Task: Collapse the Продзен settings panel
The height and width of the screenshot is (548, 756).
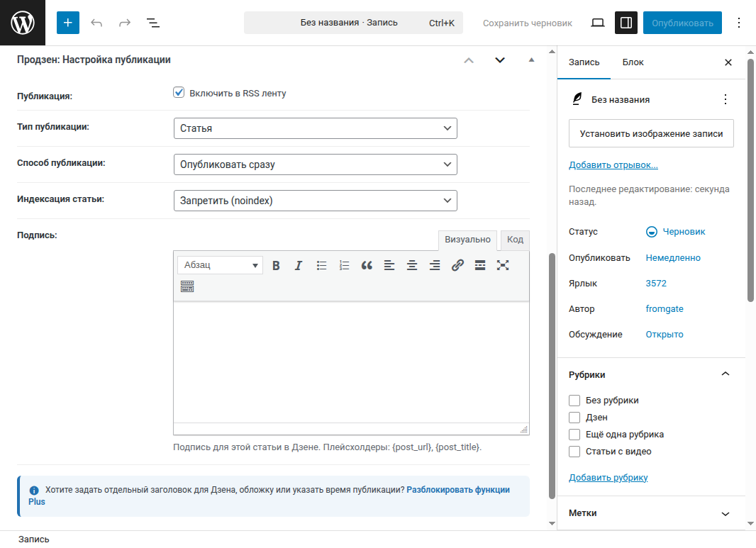Action: coord(531,60)
